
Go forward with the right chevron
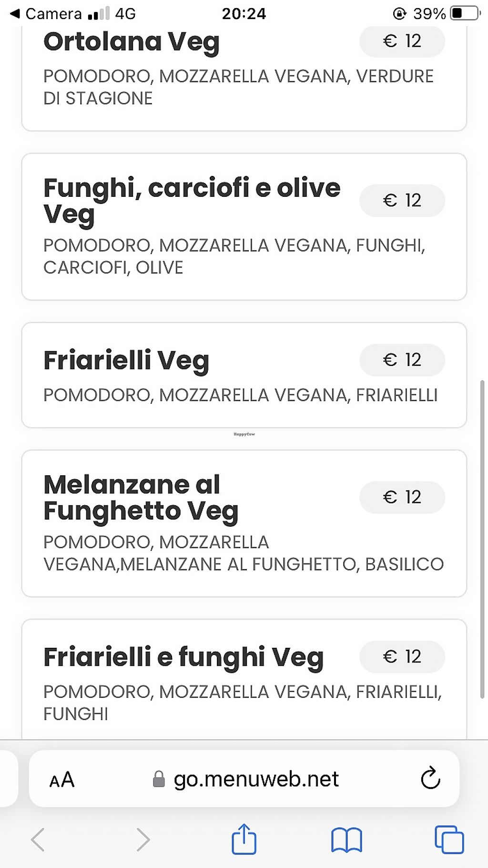142,839
